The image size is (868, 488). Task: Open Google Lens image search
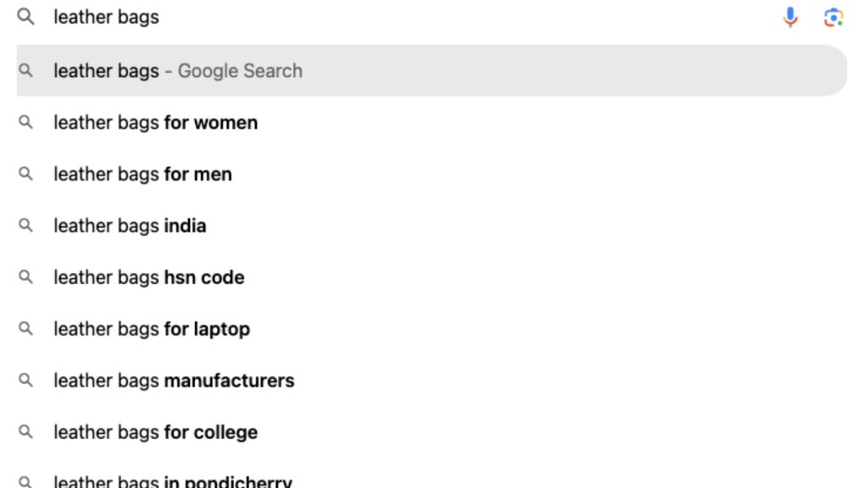(834, 16)
